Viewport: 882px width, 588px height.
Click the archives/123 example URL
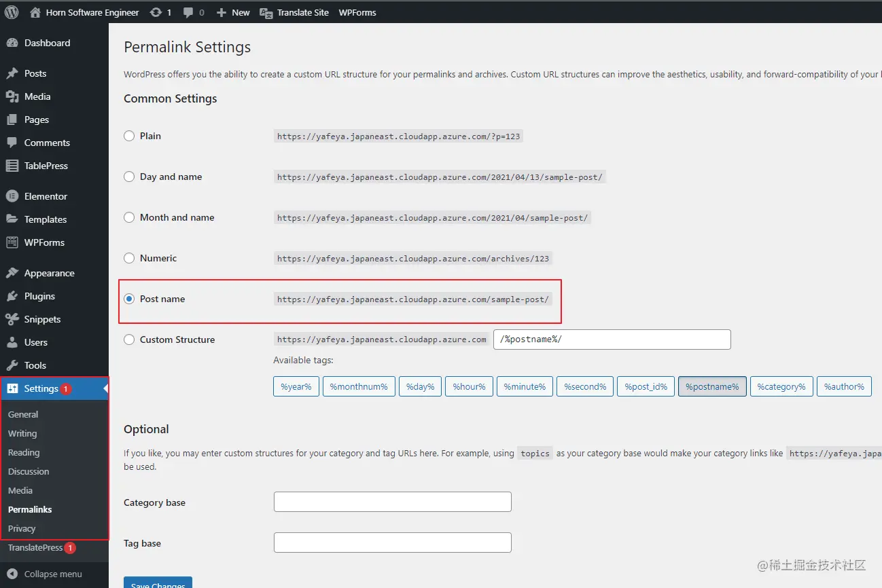(x=413, y=259)
